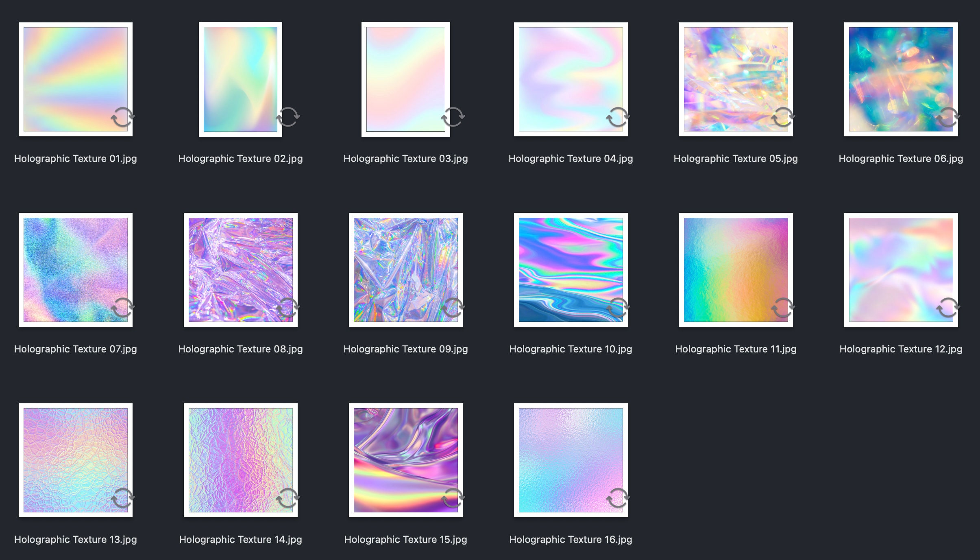Click the sync icon on Holographic Texture 12
980x560 pixels.
948,308
